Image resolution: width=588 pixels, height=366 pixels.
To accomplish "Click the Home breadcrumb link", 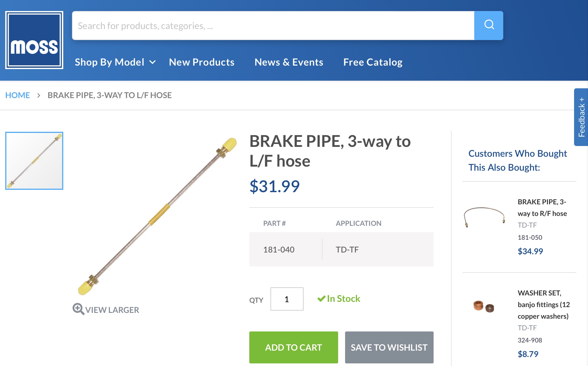I will point(18,95).
